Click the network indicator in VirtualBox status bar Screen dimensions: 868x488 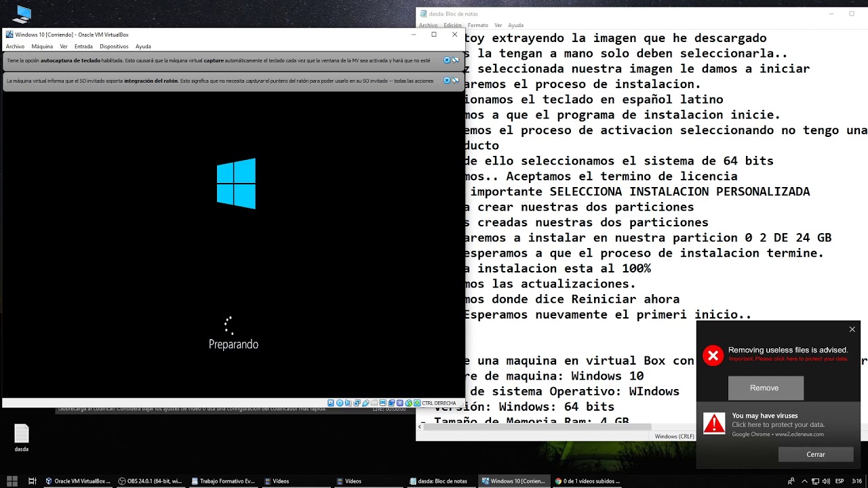357,403
